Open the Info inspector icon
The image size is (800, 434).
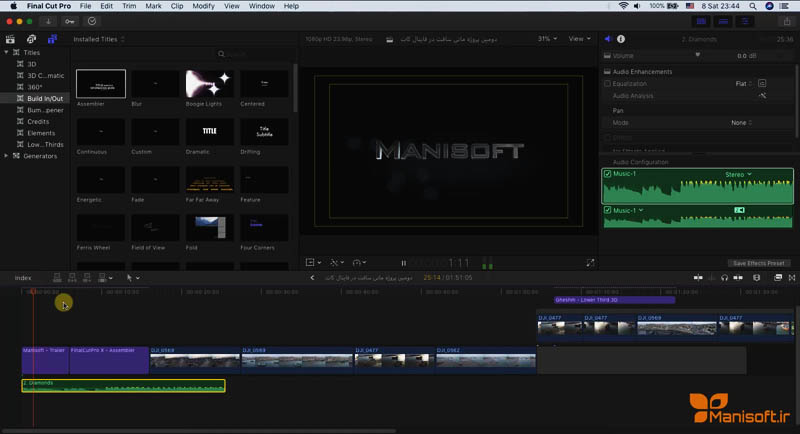click(x=621, y=39)
